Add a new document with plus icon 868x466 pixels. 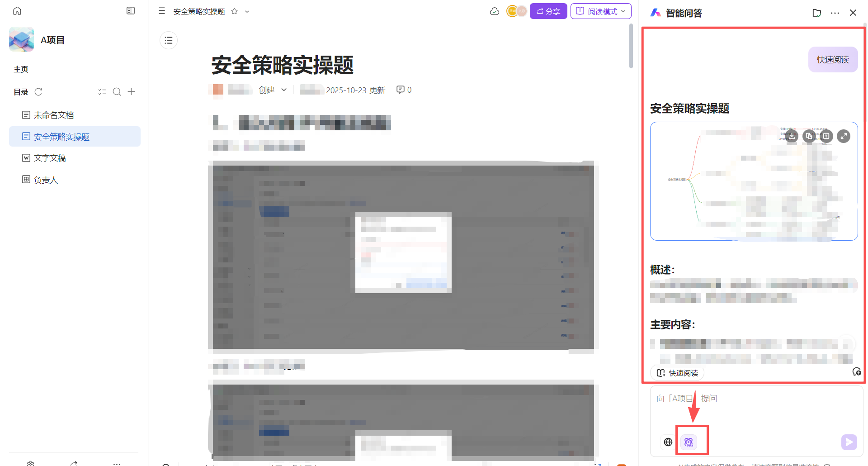tap(132, 92)
